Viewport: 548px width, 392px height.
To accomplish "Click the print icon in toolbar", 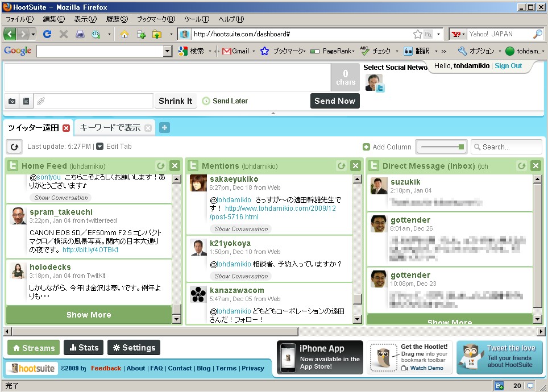I will [80, 34].
